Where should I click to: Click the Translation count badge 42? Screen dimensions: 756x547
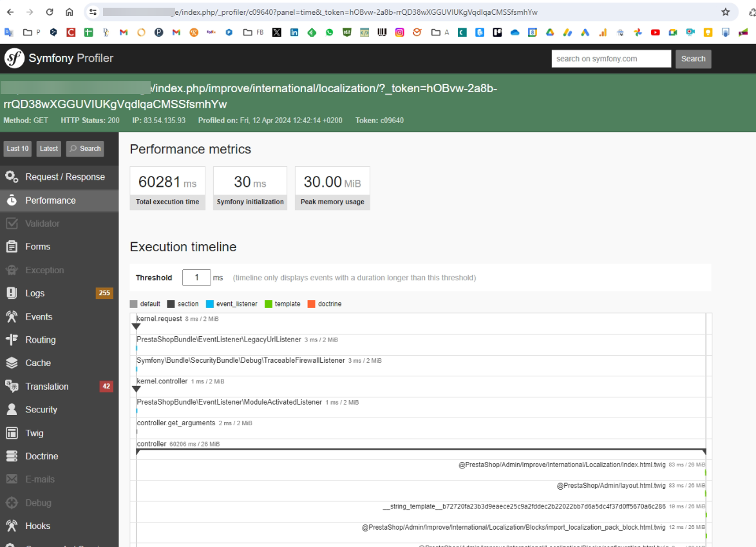click(x=106, y=386)
